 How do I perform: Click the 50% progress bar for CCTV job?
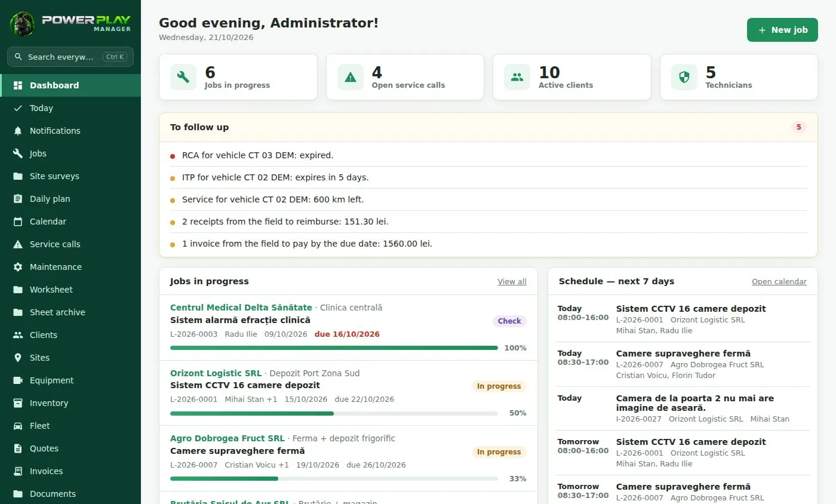(334, 413)
